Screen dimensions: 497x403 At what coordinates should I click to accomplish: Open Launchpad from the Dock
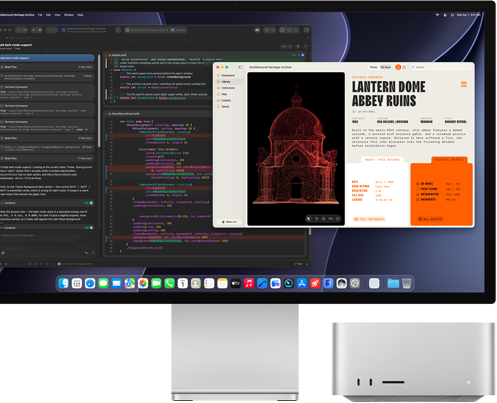pos(77,283)
